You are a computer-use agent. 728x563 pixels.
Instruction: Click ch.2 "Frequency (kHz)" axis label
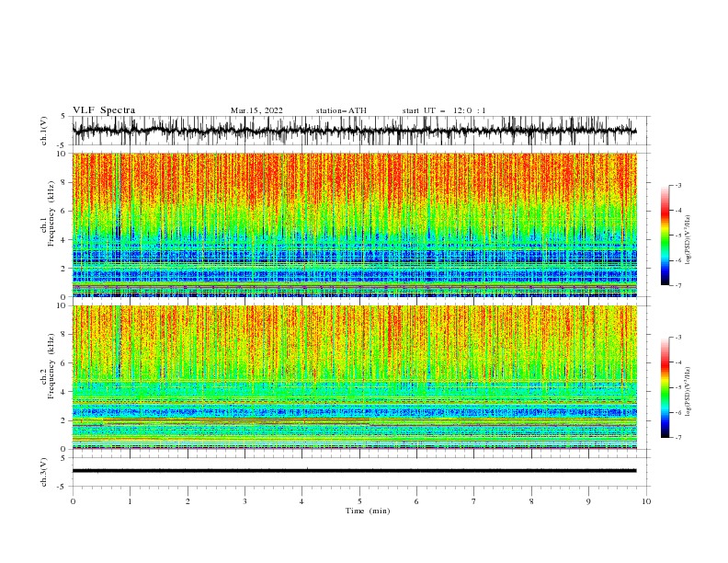coord(51,366)
